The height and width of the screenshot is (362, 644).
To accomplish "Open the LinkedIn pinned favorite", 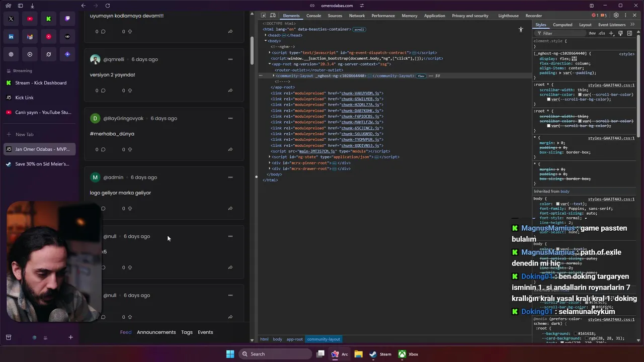I will pyautogui.click(x=11, y=37).
